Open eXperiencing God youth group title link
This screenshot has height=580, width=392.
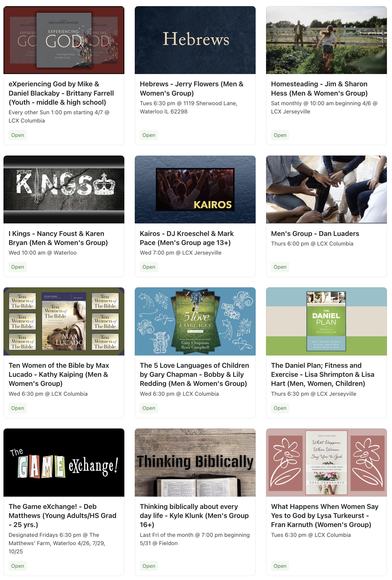coord(61,93)
